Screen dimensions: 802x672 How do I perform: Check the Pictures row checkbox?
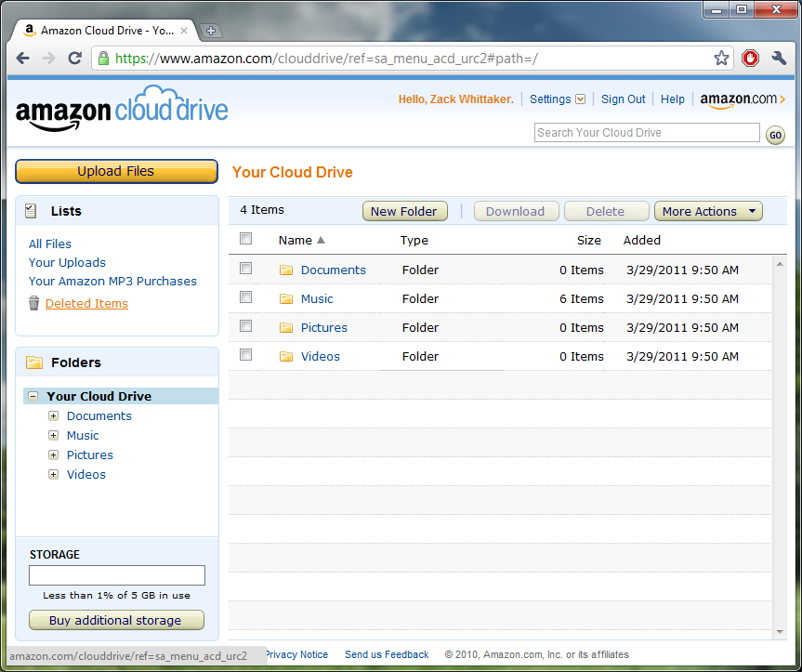(246, 325)
